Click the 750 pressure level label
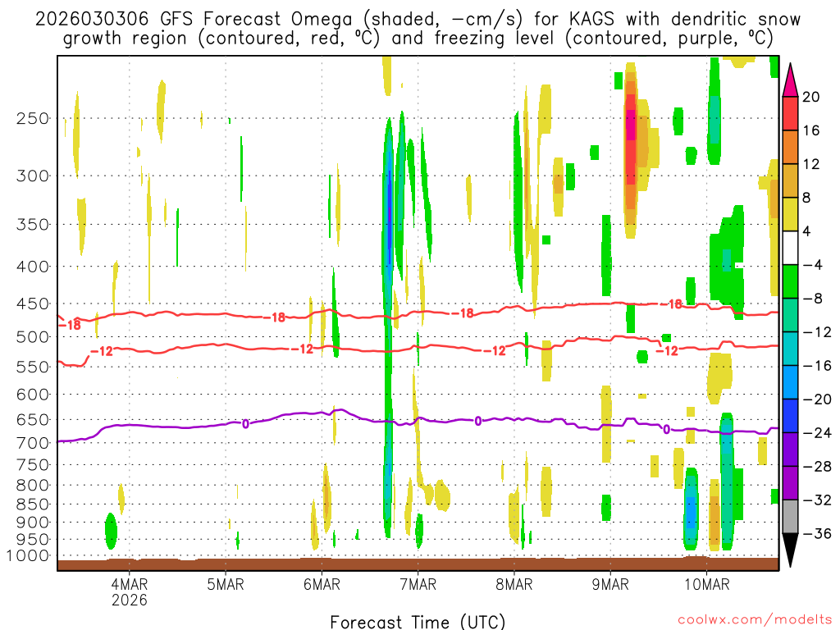This screenshot has width=840, height=630. (x=33, y=465)
